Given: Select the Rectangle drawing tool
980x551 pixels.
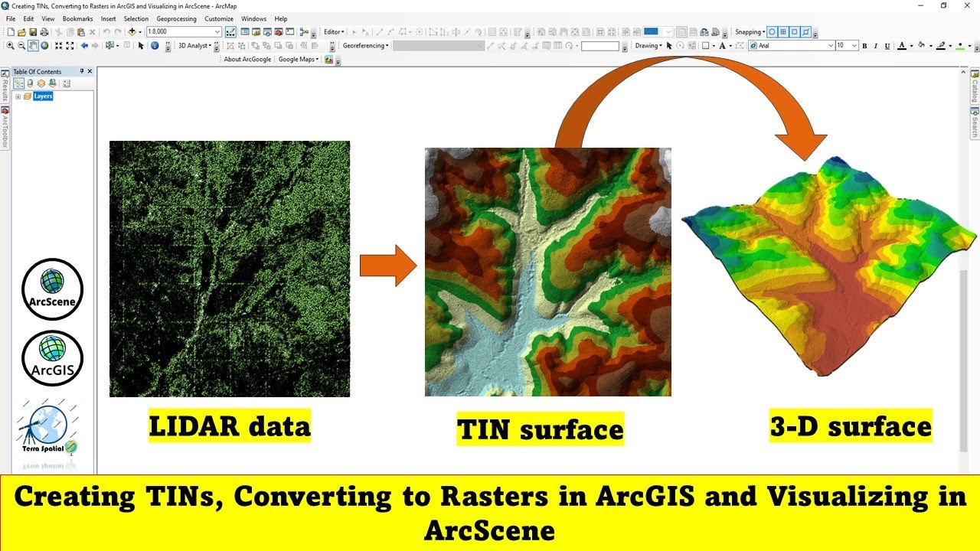Looking at the screenshot, I should click(x=706, y=46).
